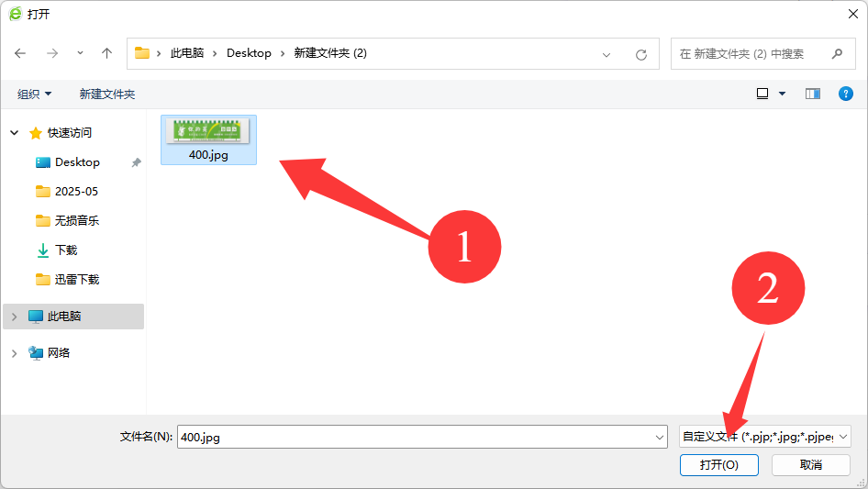Collapse the 快速访问 section
Screen dimensions: 868x489
click(14, 133)
